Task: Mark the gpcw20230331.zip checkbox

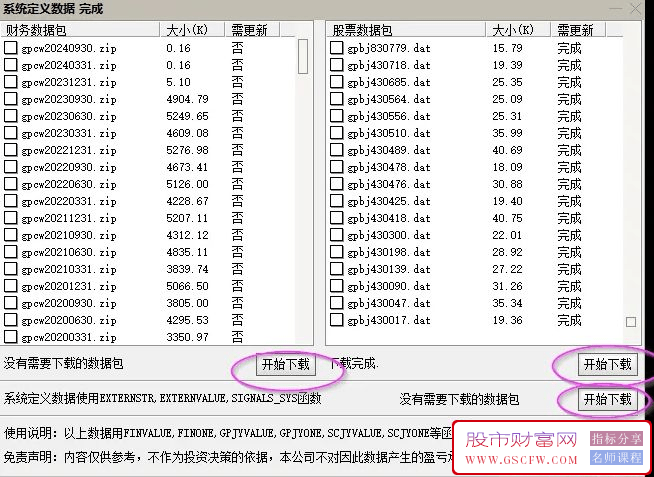Action: tap(11, 133)
